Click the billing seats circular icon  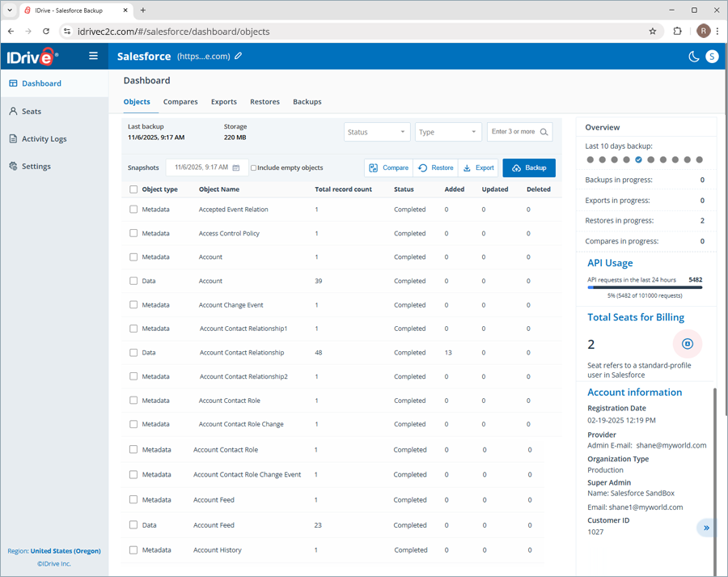(x=687, y=344)
